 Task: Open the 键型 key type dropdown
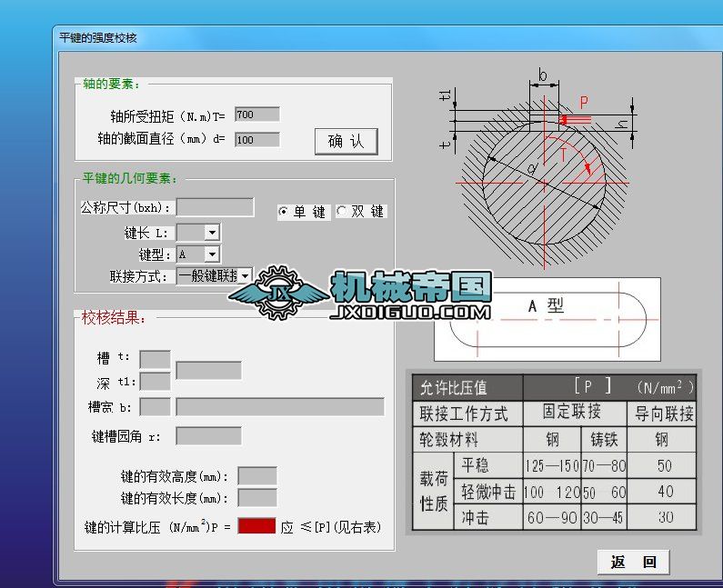click(212, 254)
